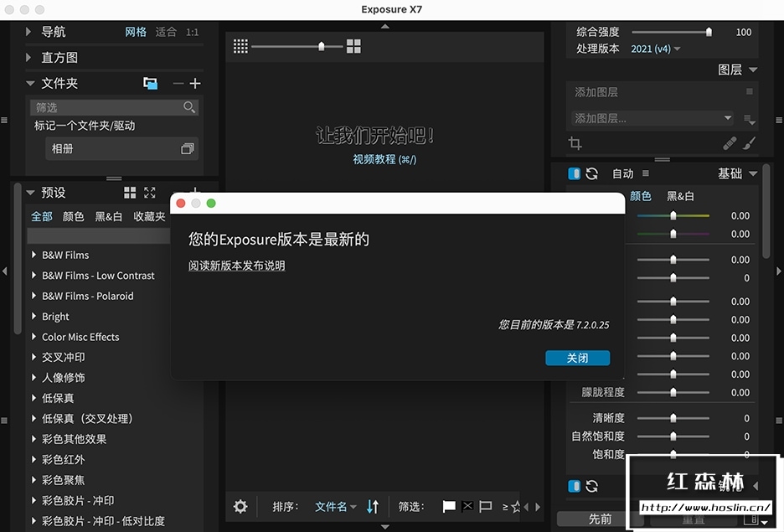Click small grid thumbnails icon
The height and width of the screenshot is (532, 784).
[240, 47]
